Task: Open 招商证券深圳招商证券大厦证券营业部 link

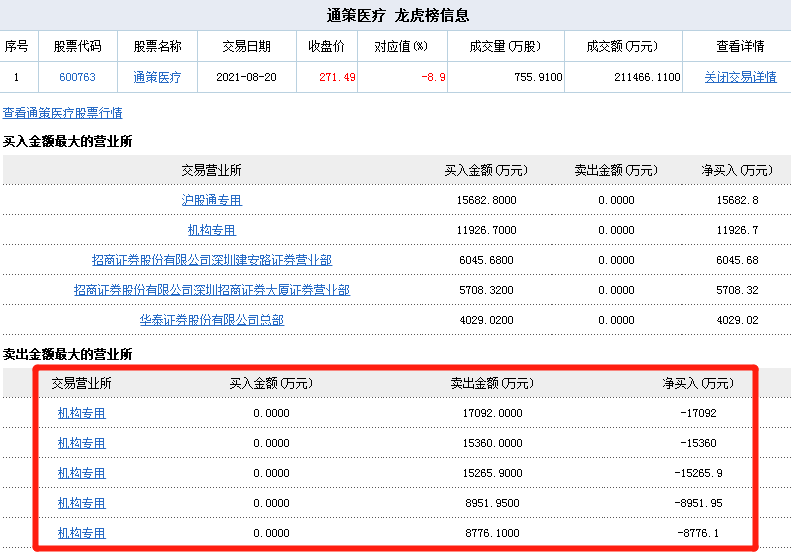Action: click(212, 290)
